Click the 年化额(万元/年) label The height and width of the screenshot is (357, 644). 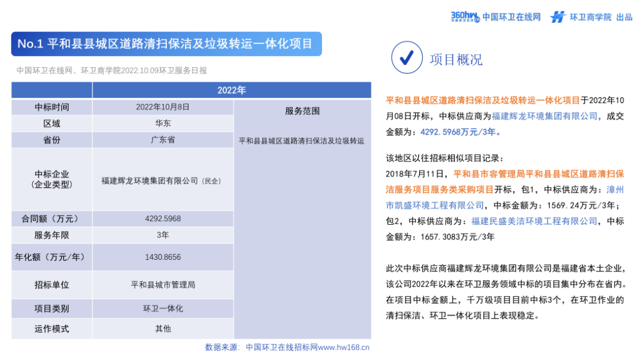52,257
